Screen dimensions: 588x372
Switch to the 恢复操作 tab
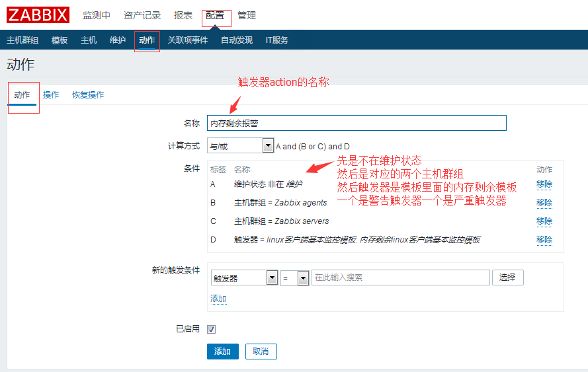pyautogui.click(x=88, y=95)
